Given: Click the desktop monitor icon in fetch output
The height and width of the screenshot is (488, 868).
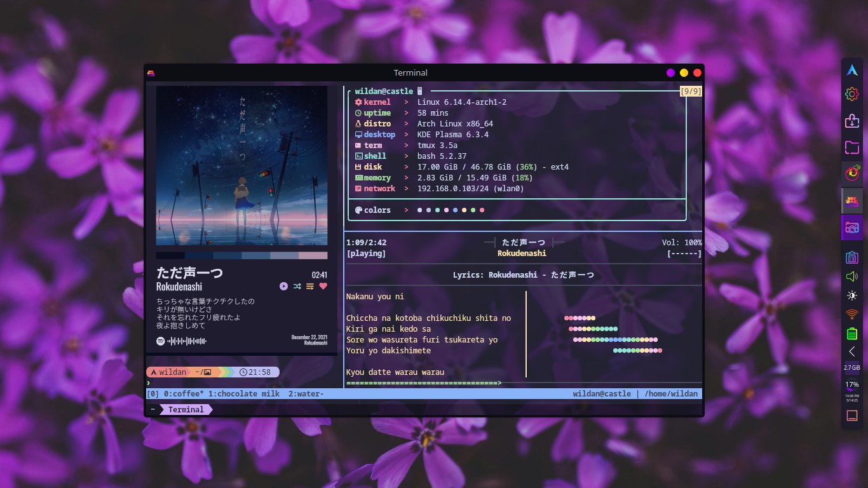Looking at the screenshot, I should tap(358, 135).
